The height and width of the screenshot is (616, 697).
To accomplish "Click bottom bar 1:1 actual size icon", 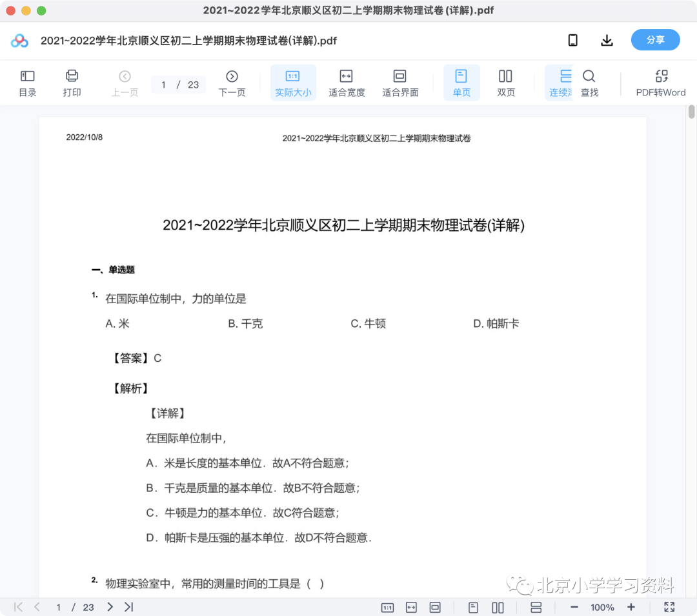I will [388, 607].
